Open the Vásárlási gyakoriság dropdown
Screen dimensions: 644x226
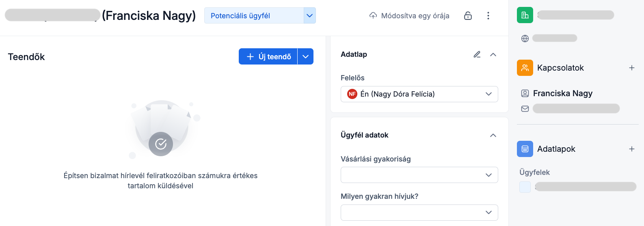point(419,175)
